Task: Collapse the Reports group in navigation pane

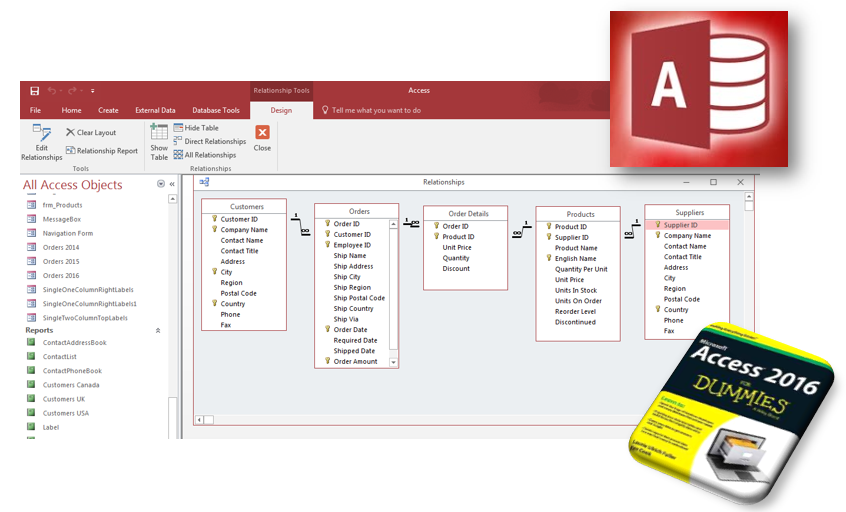Action: (x=158, y=330)
